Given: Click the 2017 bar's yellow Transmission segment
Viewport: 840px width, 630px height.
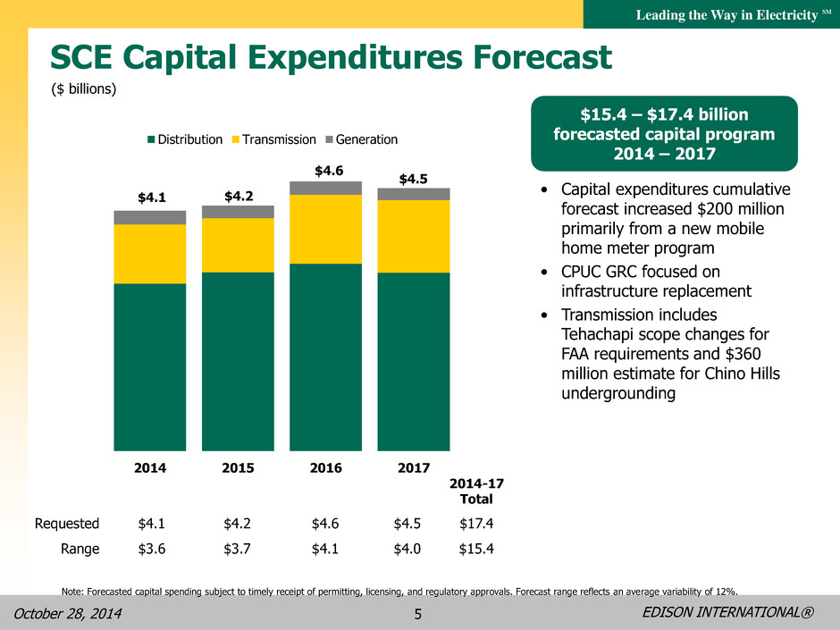Looking at the screenshot, I should (414, 236).
